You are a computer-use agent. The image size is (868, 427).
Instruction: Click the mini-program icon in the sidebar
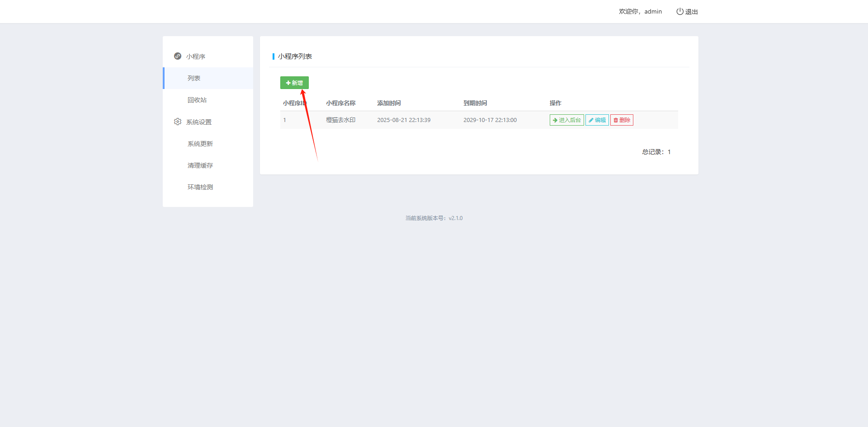[x=178, y=56]
